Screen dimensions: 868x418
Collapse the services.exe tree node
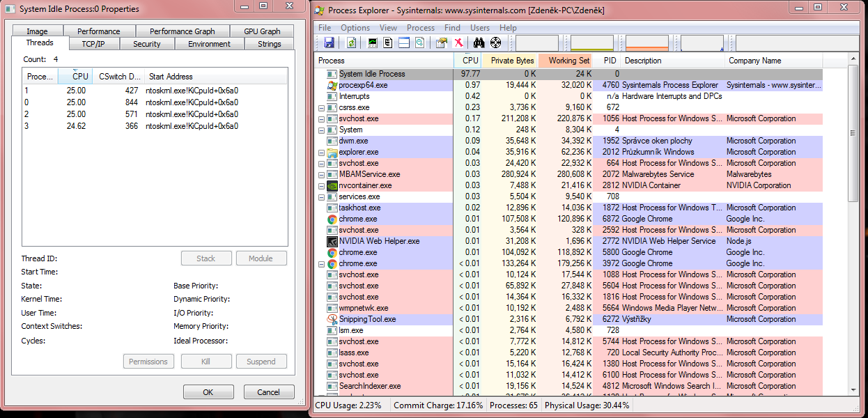321,196
